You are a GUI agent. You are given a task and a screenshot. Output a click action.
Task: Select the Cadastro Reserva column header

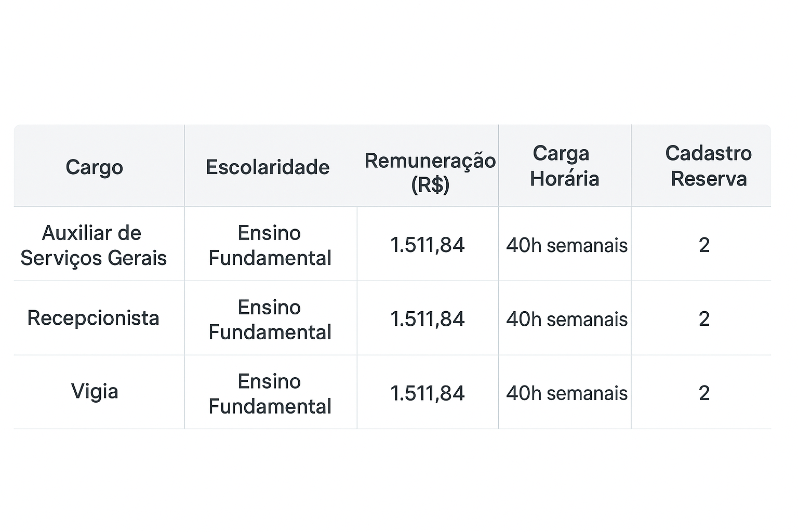click(x=708, y=166)
